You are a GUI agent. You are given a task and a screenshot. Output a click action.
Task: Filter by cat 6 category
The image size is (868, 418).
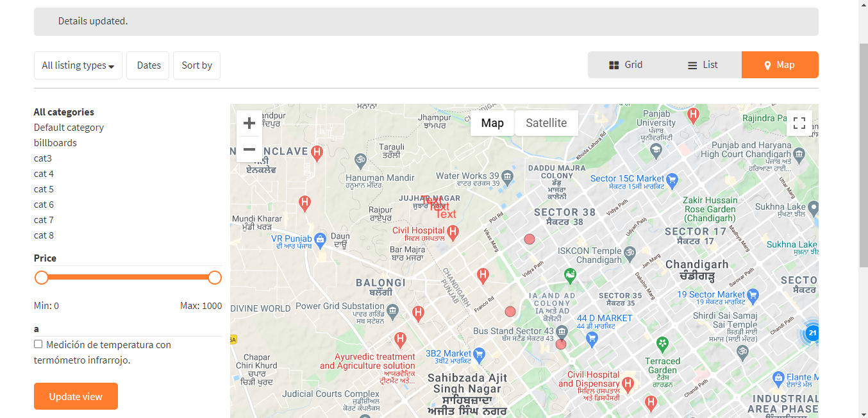(x=44, y=205)
